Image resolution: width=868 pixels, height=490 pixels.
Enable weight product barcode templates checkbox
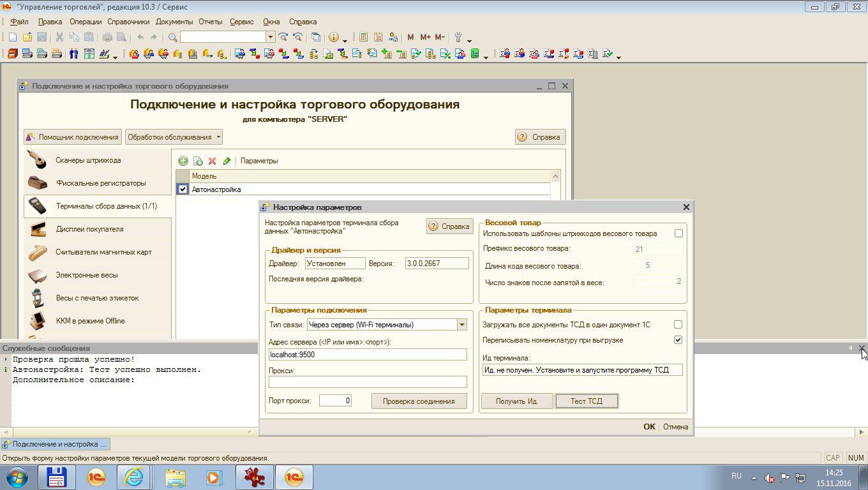[678, 234]
